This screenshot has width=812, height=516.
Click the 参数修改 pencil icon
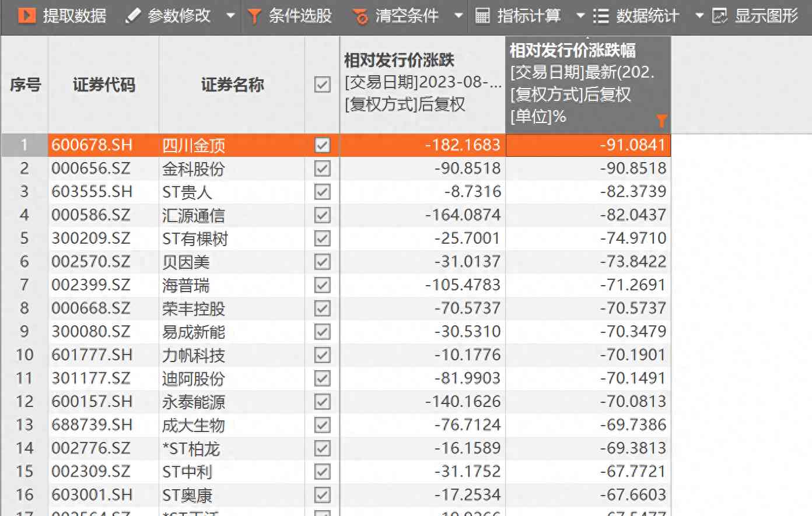[x=133, y=16]
